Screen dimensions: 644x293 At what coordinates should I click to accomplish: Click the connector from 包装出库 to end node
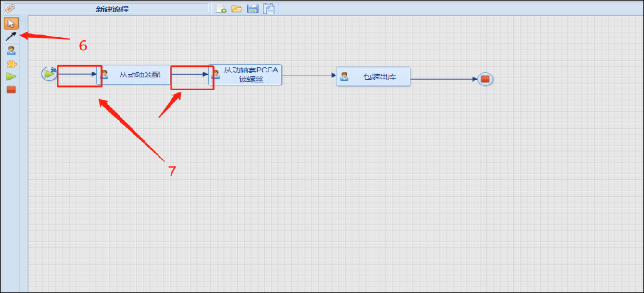pyautogui.click(x=443, y=79)
